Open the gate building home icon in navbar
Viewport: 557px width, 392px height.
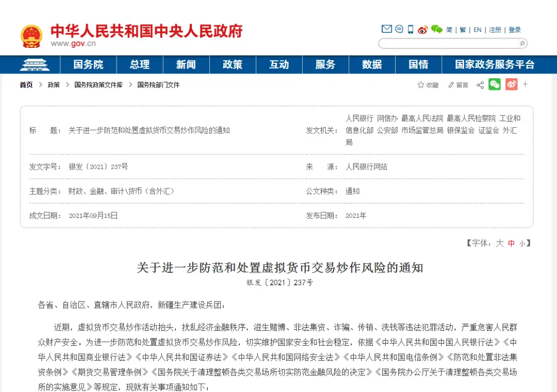pos(35,64)
